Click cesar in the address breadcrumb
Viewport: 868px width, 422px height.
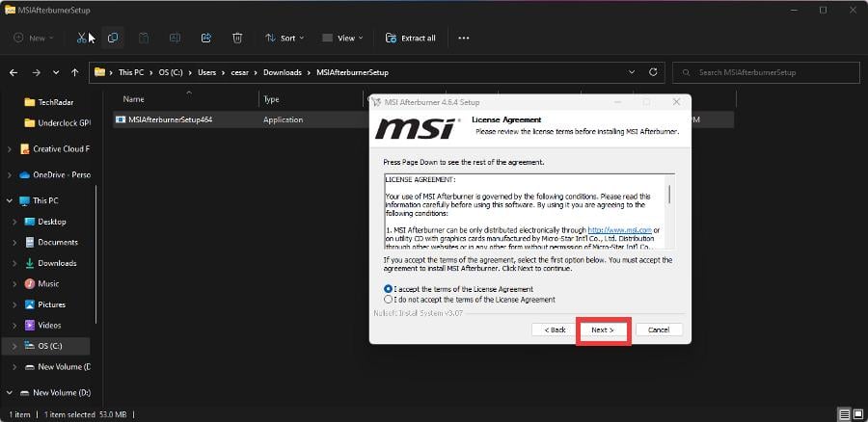click(x=240, y=72)
